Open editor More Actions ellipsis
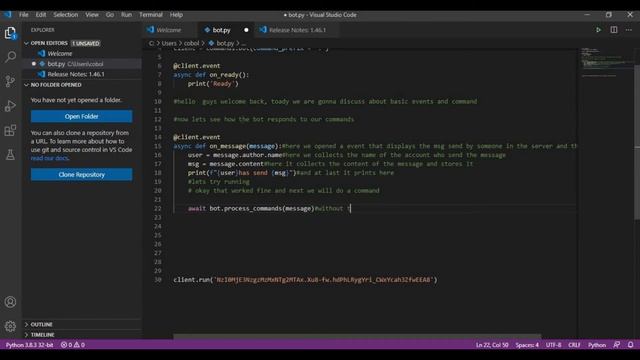The width and height of the screenshot is (640, 360). [629, 30]
